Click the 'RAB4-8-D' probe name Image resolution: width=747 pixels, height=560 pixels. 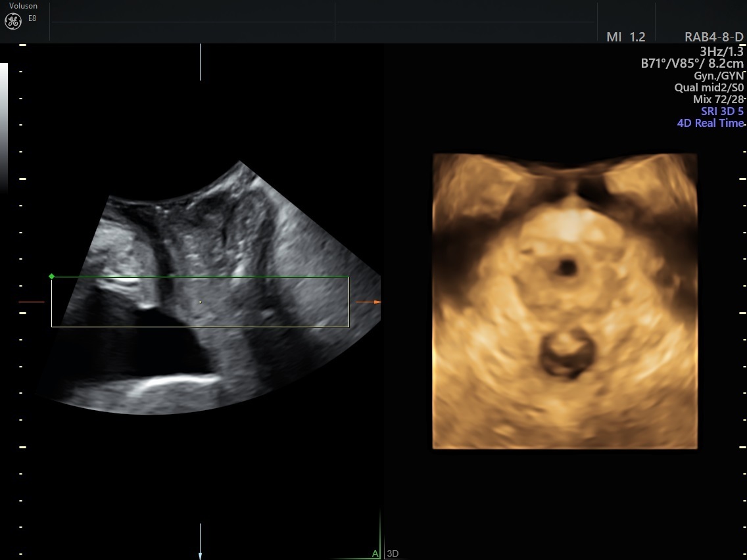(713, 37)
